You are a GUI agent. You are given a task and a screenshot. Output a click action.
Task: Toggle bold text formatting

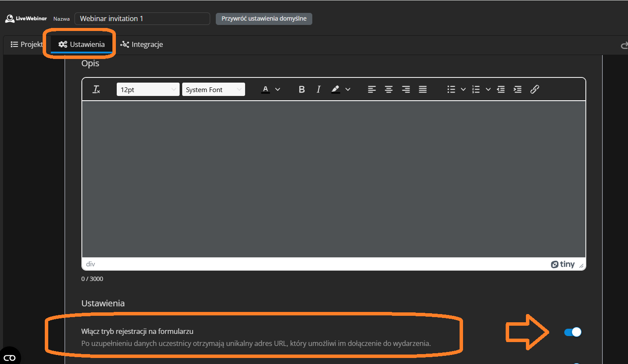pyautogui.click(x=302, y=89)
